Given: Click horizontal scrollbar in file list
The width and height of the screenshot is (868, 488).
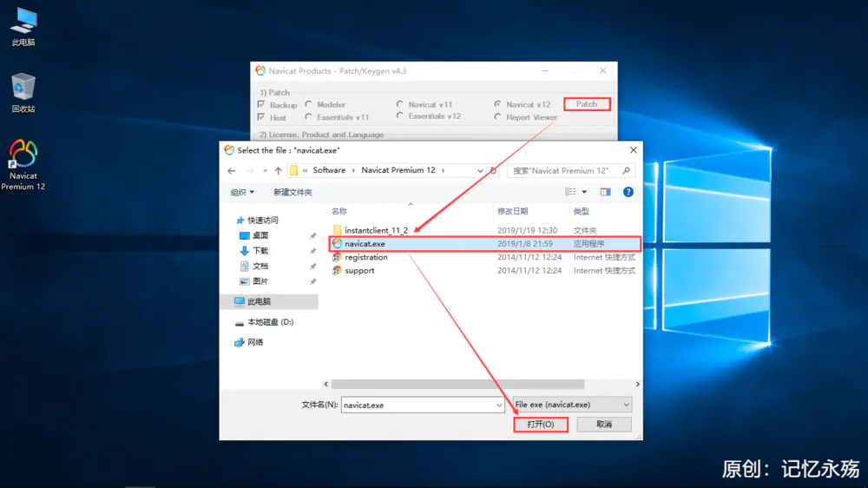Looking at the screenshot, I should [457, 384].
